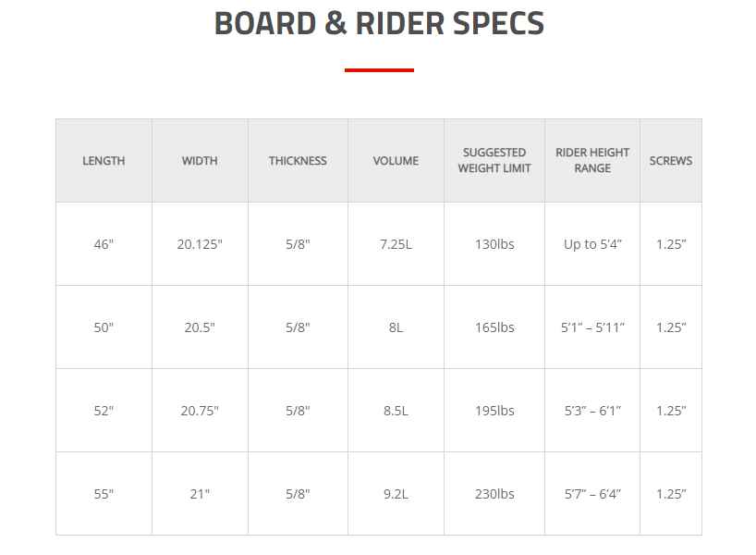Click the RIDER HEIGHT RANGE header
This screenshot has width=756, height=555.
592,161
